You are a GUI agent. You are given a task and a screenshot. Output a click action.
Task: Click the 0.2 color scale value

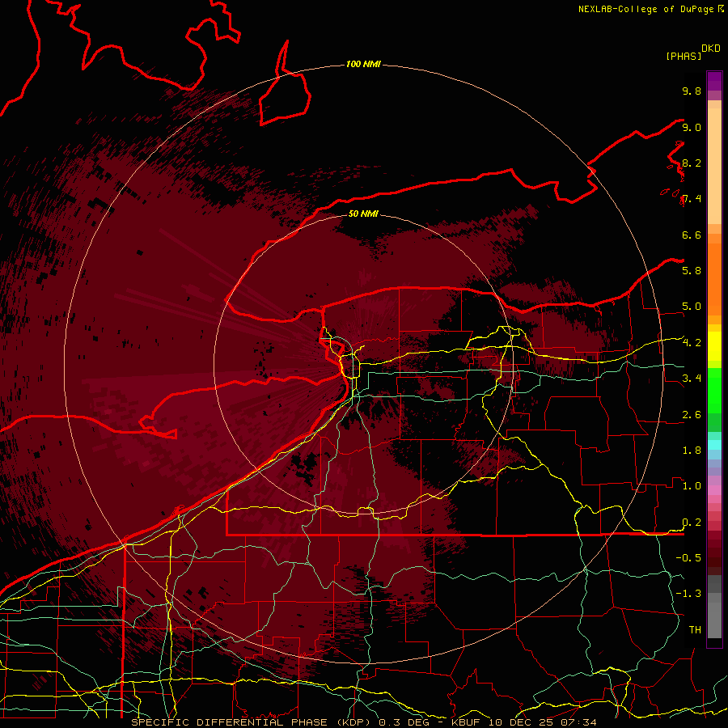(692, 523)
